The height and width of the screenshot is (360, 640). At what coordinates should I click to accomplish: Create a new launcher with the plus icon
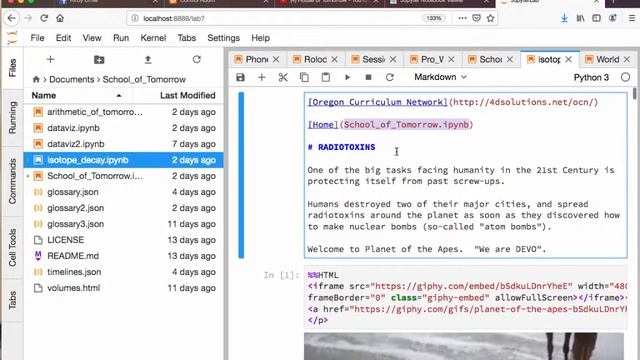[50, 60]
